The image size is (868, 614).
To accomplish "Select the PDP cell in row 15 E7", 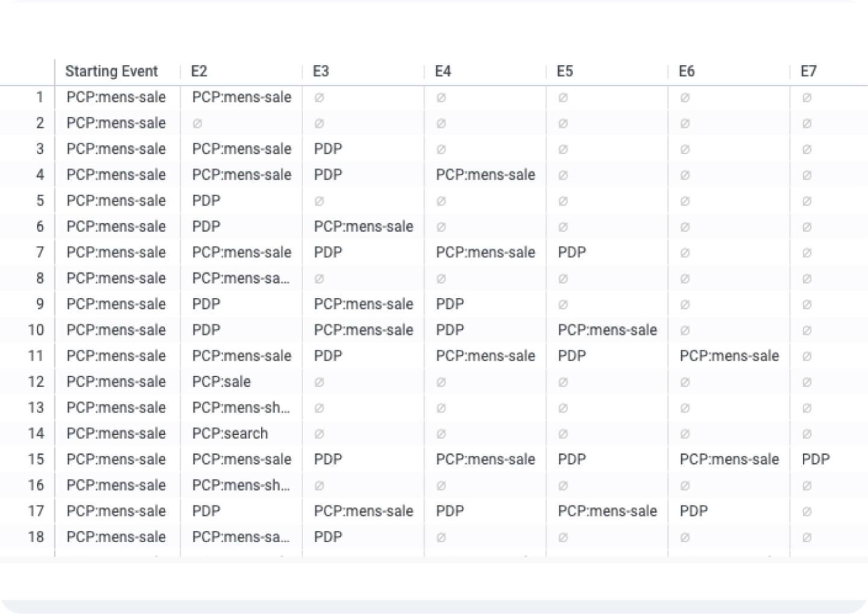I will pos(816,459).
